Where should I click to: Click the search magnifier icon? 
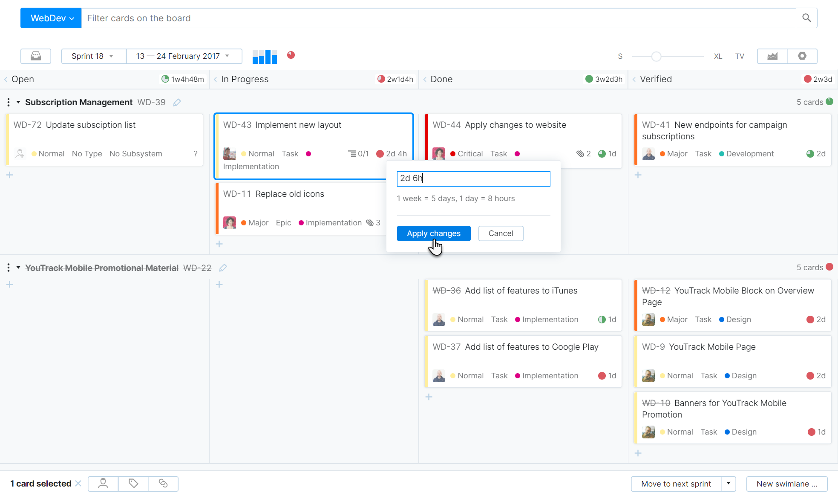[806, 18]
